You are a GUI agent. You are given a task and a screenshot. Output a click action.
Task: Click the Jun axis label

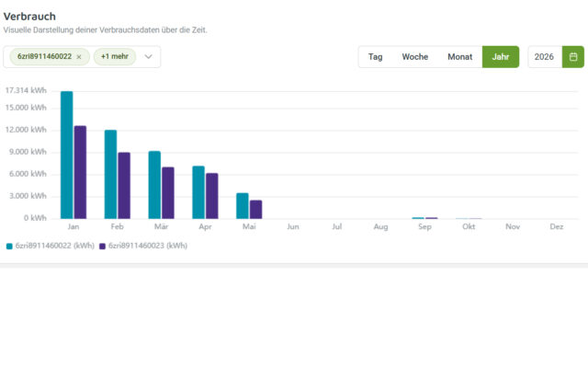[293, 226]
